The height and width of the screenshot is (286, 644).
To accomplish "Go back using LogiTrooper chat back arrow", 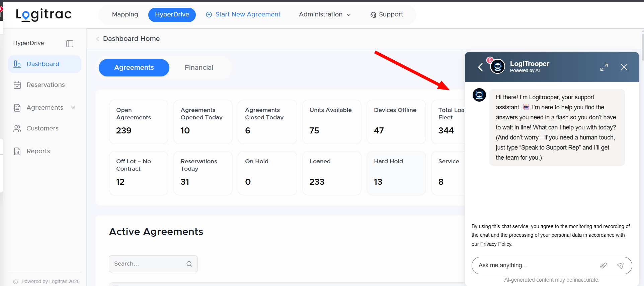I will (x=480, y=67).
